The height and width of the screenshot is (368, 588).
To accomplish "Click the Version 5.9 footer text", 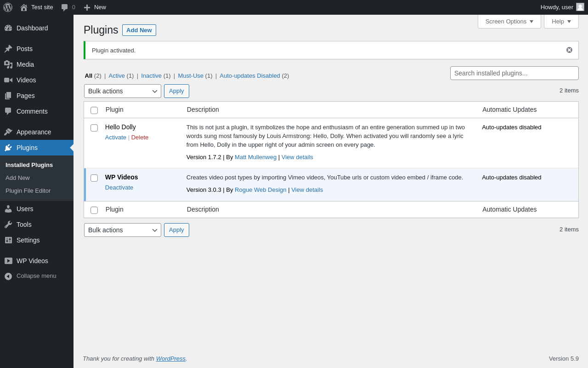I will [564, 359].
